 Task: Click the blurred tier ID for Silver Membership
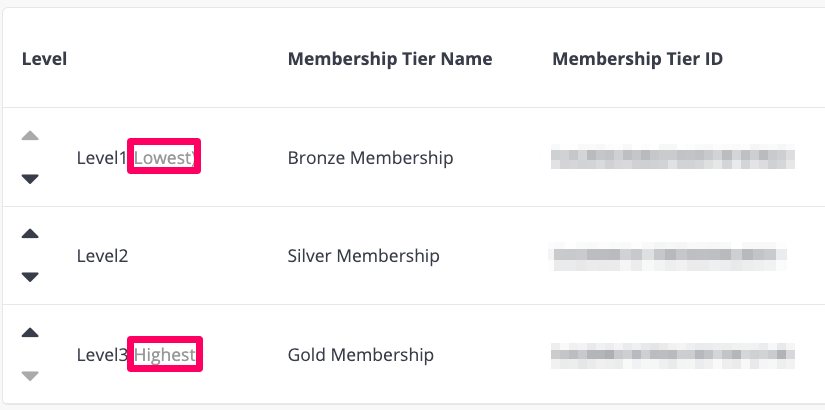tap(668, 256)
